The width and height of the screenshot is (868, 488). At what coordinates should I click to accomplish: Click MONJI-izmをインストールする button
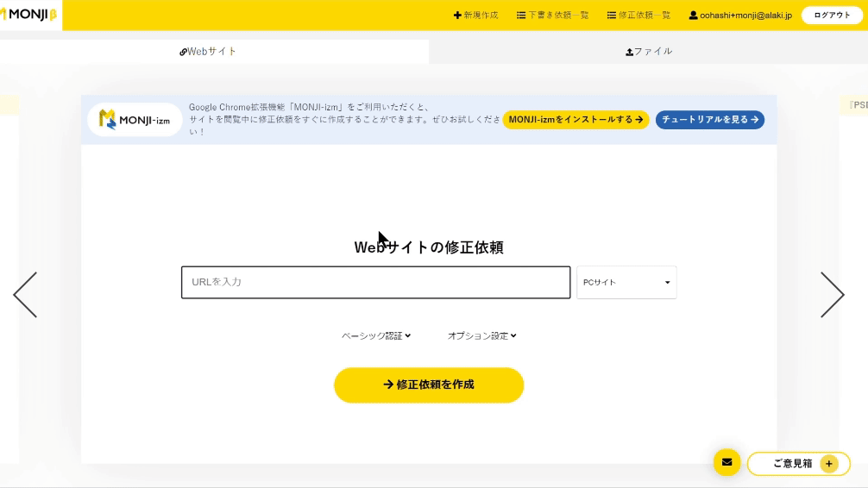576,120
